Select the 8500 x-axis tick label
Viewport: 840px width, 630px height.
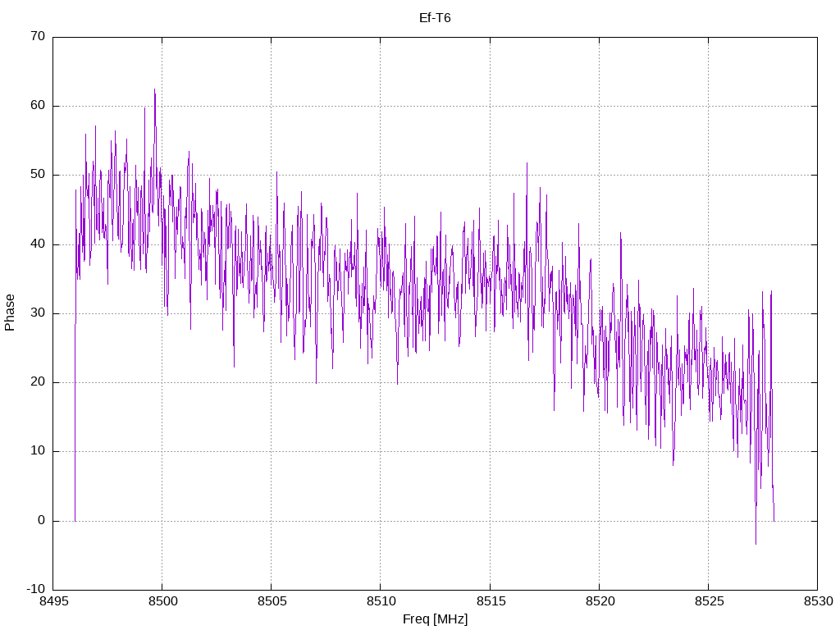(x=162, y=601)
